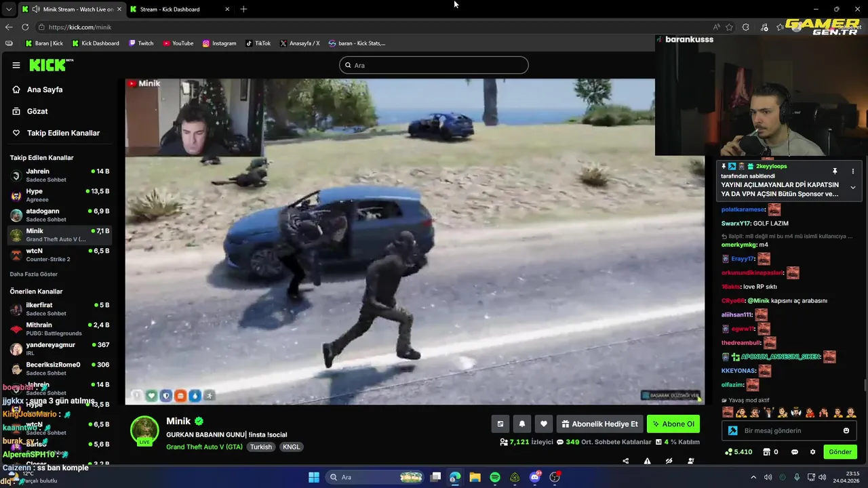This screenshot has height=488, width=868.
Task: Click the green Abone Ol button
Action: click(x=673, y=424)
